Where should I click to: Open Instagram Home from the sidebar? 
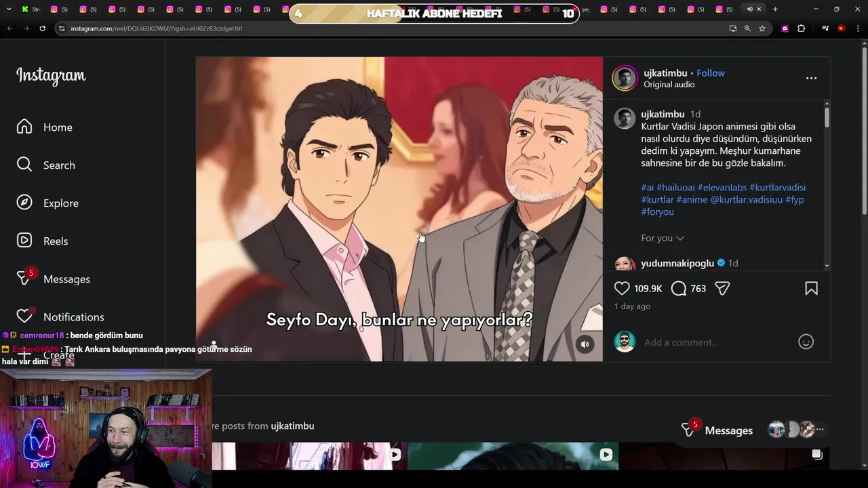[x=45, y=127]
